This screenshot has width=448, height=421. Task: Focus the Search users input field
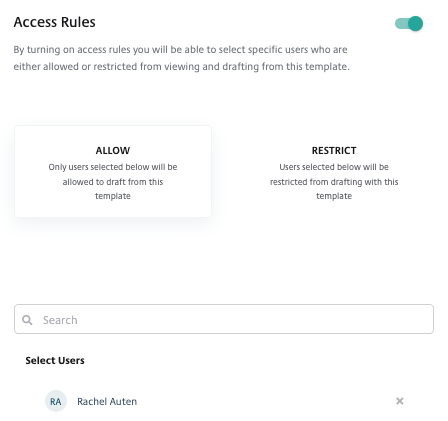[x=224, y=319]
